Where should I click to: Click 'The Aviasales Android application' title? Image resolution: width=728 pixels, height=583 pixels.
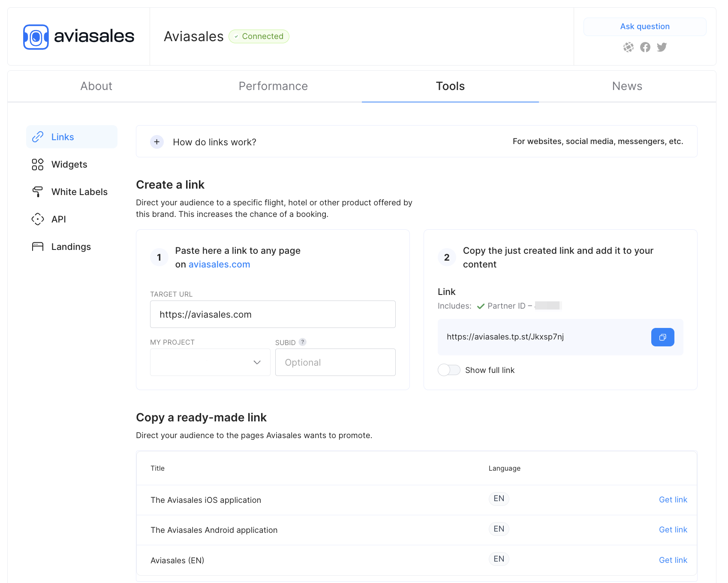coord(214,530)
